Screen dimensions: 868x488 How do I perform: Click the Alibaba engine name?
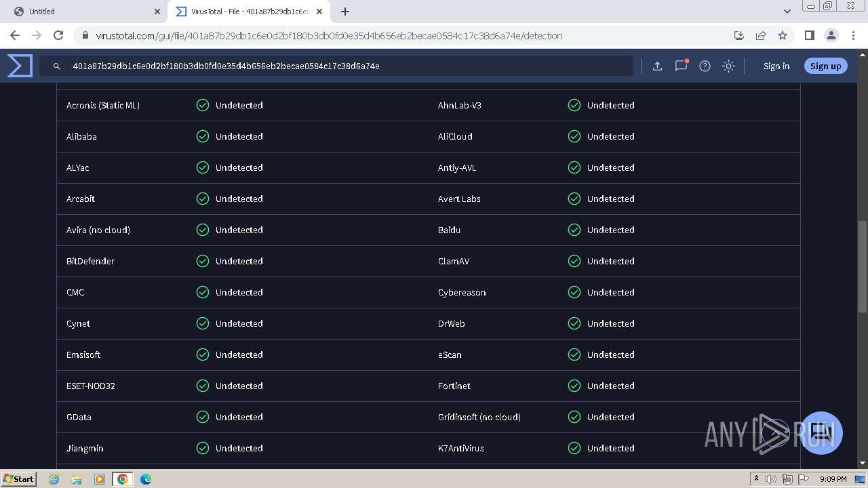point(81,136)
